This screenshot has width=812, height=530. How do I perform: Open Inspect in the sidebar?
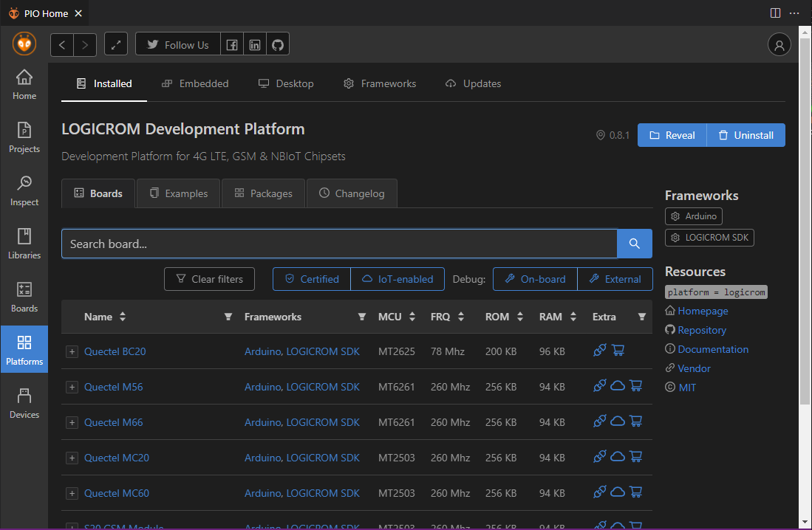(x=24, y=191)
